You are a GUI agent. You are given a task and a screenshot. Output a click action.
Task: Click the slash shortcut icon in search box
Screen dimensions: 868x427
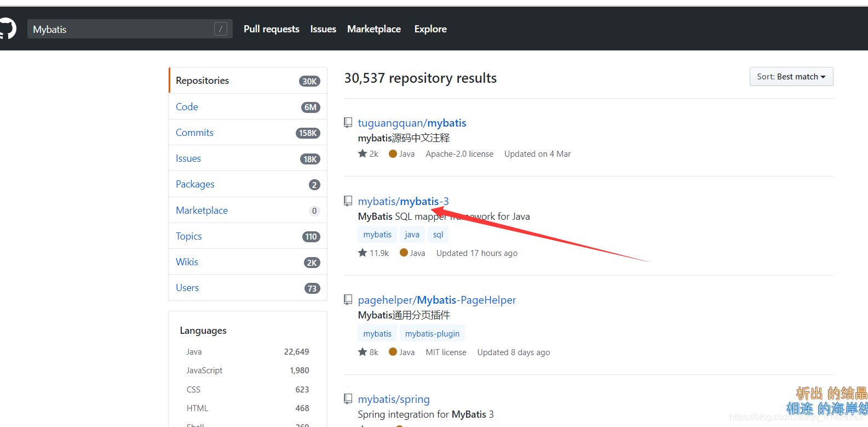tap(221, 29)
